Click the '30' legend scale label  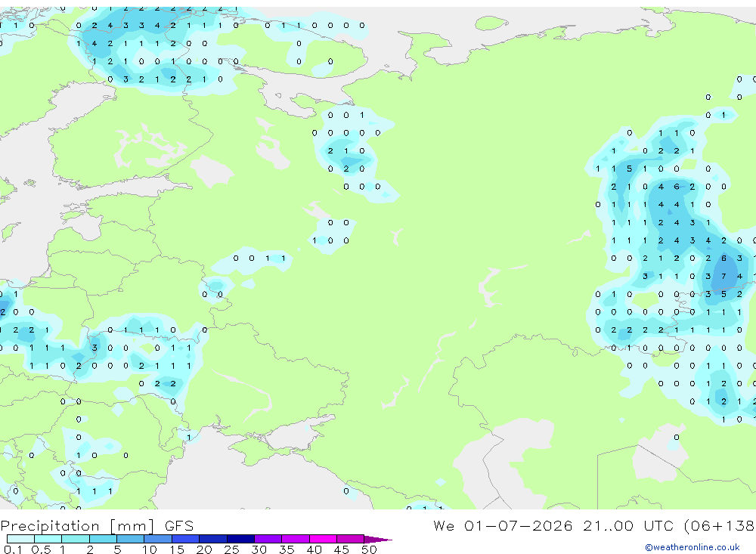(x=259, y=549)
